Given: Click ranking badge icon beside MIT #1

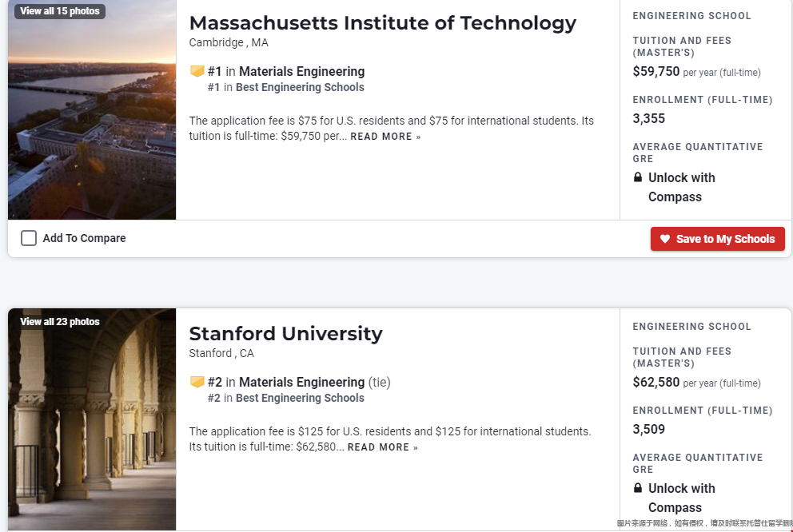Looking at the screenshot, I should [197, 71].
